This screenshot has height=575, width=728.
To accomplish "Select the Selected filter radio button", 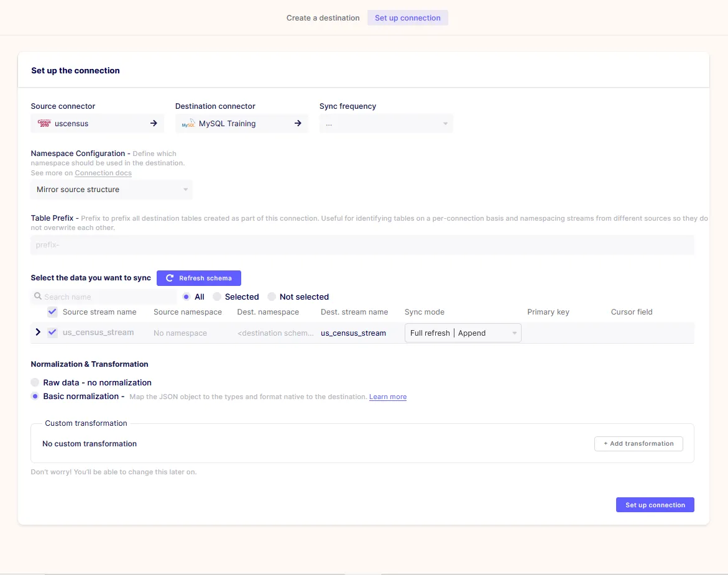I will click(x=217, y=297).
